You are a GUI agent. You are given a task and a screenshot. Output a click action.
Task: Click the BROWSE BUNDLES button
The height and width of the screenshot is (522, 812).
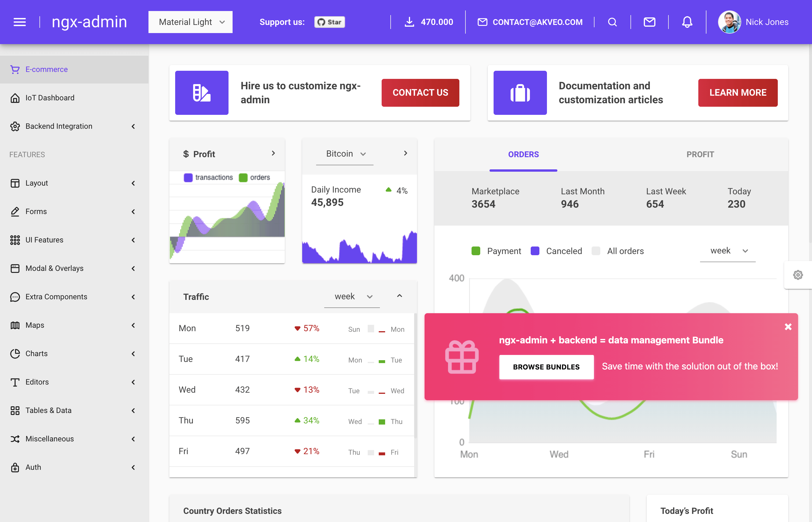coord(546,367)
